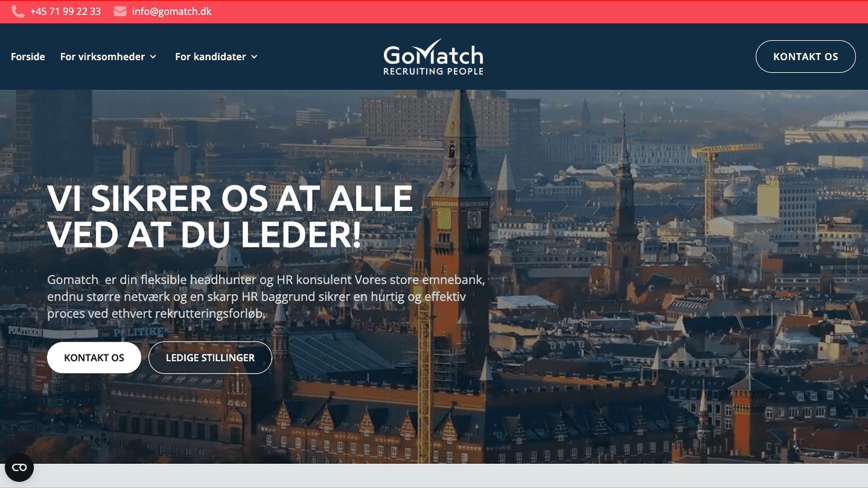Expand the For kandidater chevron
Screen dimensions: 868x488
coord(254,57)
